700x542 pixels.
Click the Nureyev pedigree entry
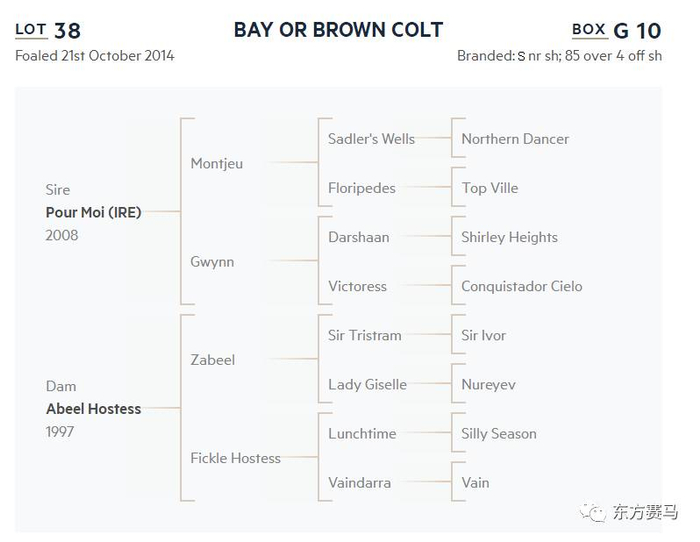(x=488, y=384)
